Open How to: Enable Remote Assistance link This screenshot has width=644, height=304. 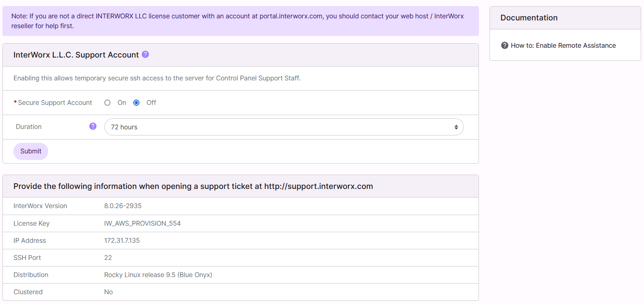point(563,46)
